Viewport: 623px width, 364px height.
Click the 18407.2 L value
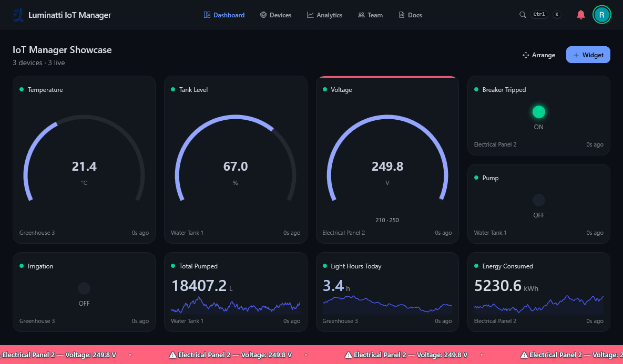tap(202, 286)
